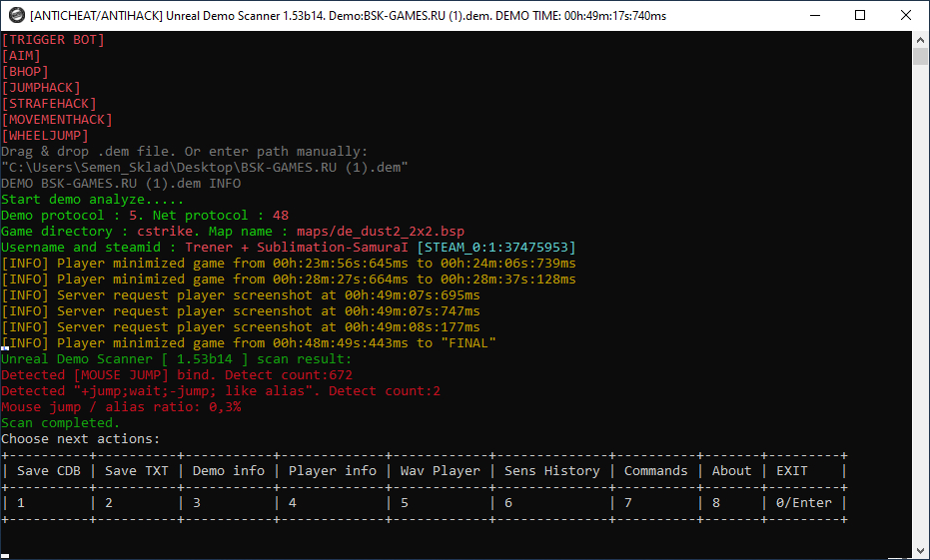
Task: Select the Save CDB table cell
Action: coord(49,471)
